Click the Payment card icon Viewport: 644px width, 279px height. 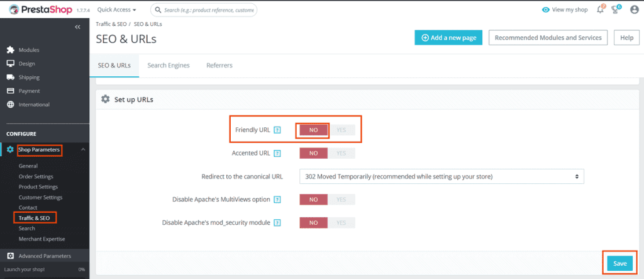11,91
